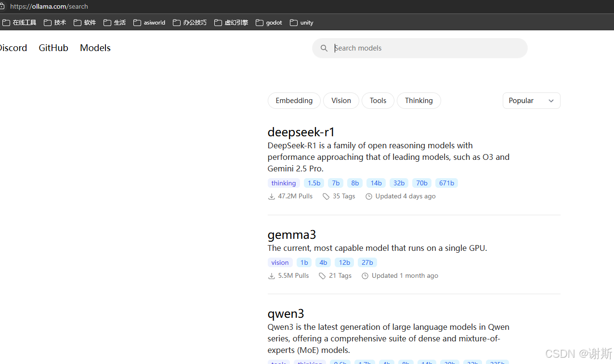The image size is (614, 364).
Task: Select the 1b size tag of gemma3
Action: coord(304,262)
